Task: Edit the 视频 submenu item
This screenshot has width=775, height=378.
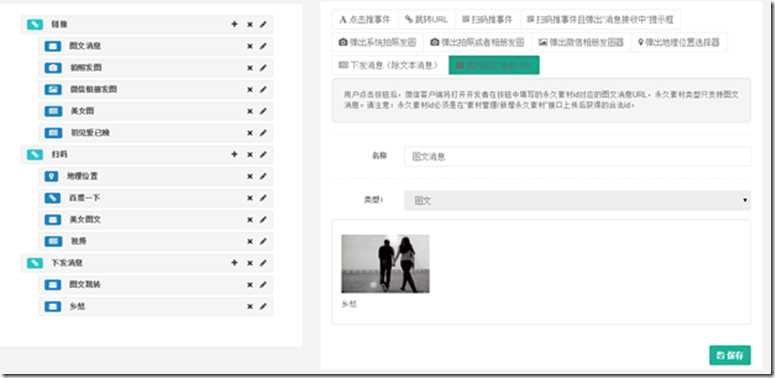Action: (263, 241)
